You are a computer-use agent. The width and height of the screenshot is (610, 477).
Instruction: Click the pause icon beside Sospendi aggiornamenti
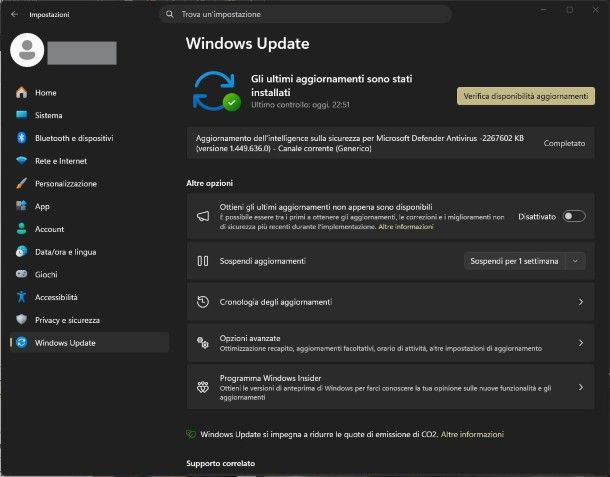(203, 261)
